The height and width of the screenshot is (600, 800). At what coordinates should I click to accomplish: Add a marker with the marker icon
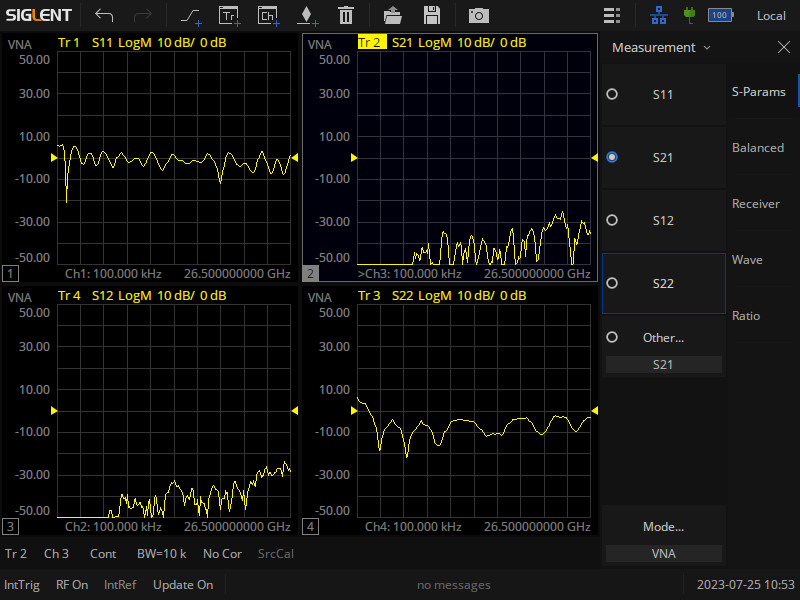308,16
